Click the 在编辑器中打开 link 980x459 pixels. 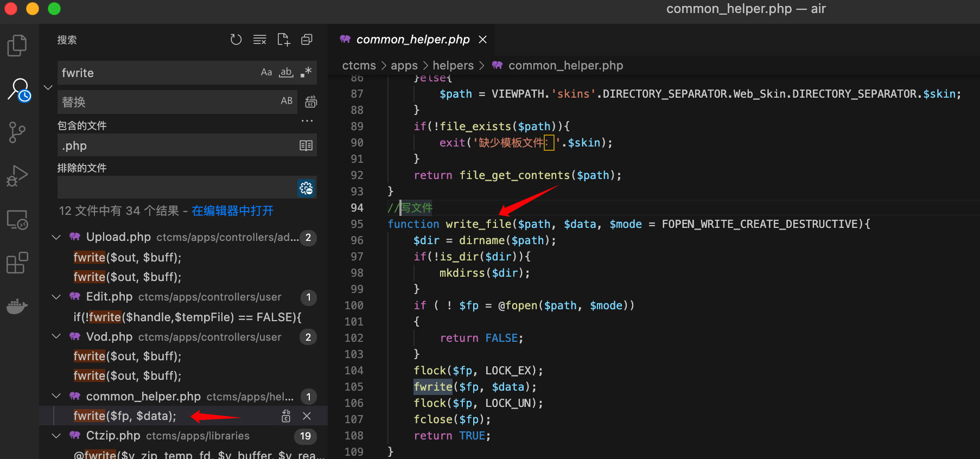coord(232,211)
